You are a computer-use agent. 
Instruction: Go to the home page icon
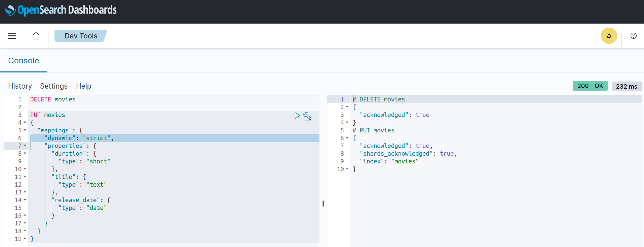[x=36, y=36]
